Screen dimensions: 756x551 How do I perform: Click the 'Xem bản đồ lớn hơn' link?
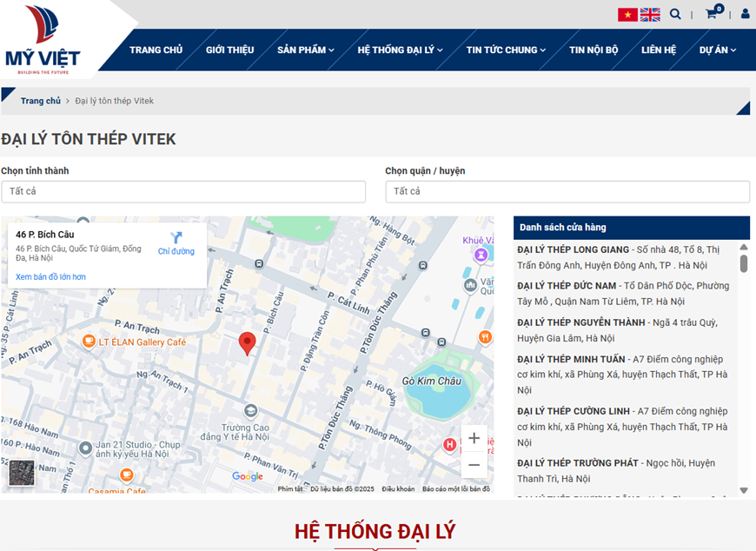point(52,277)
